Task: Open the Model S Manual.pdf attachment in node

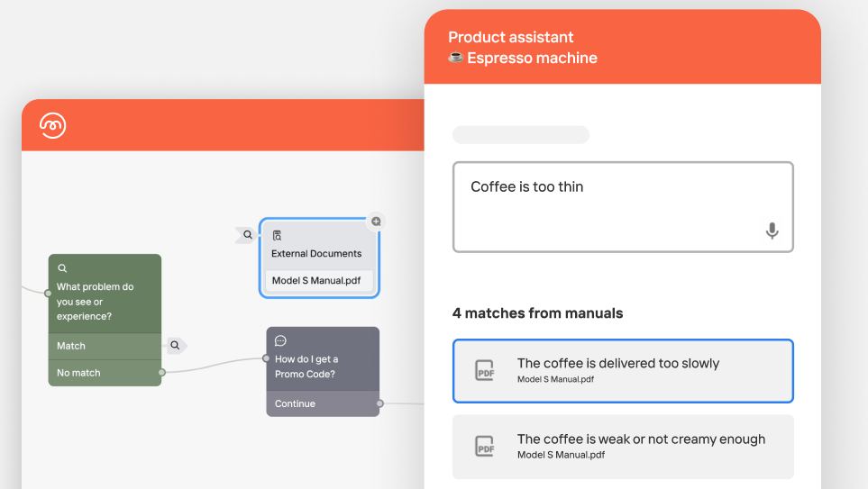Action: 316,280
